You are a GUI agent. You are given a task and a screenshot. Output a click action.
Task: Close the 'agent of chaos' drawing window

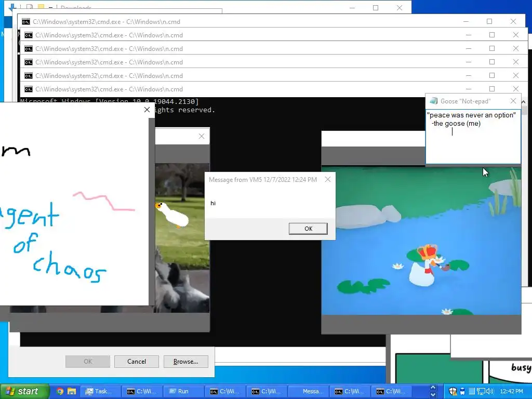[147, 110]
